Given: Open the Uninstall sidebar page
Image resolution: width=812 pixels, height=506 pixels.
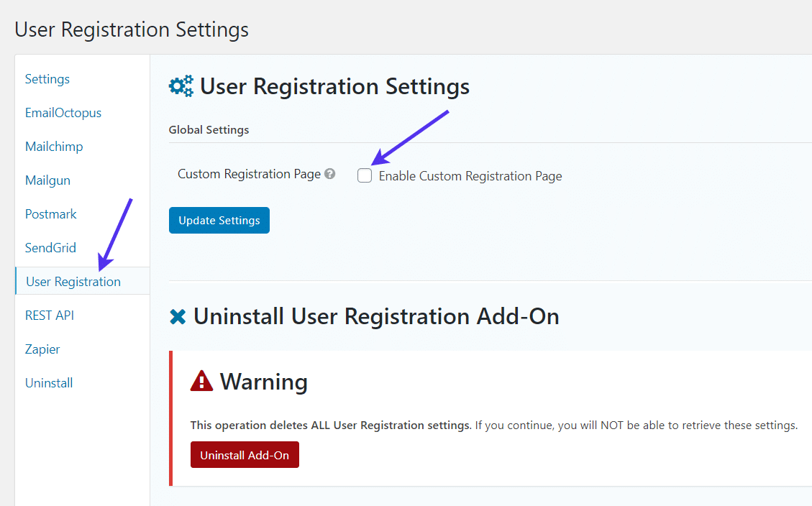Looking at the screenshot, I should coord(48,382).
